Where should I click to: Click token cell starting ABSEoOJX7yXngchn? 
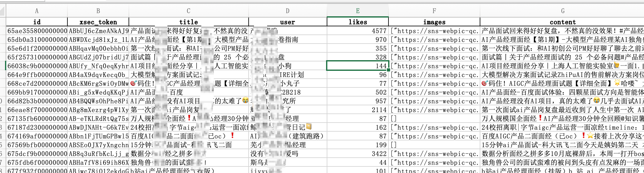98,145
